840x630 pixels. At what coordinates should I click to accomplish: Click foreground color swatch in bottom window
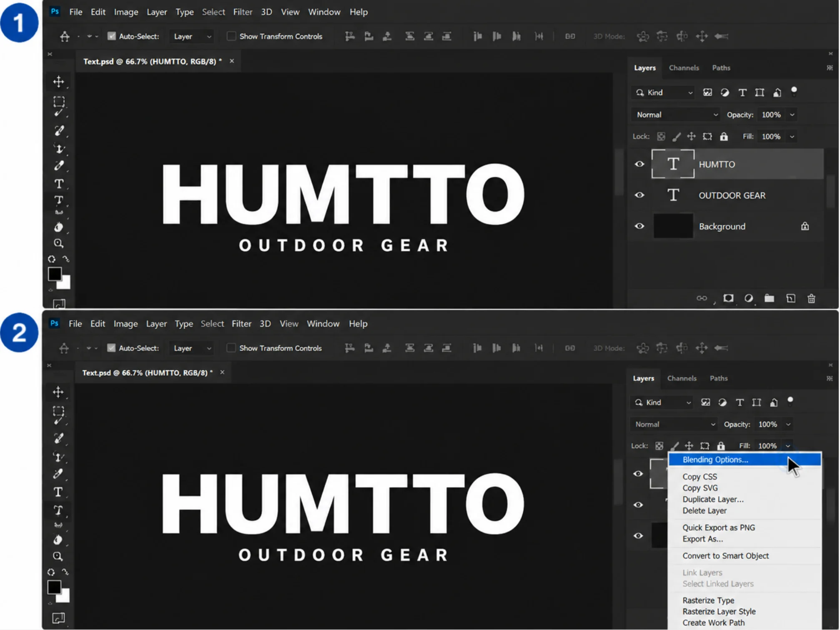pos(54,587)
